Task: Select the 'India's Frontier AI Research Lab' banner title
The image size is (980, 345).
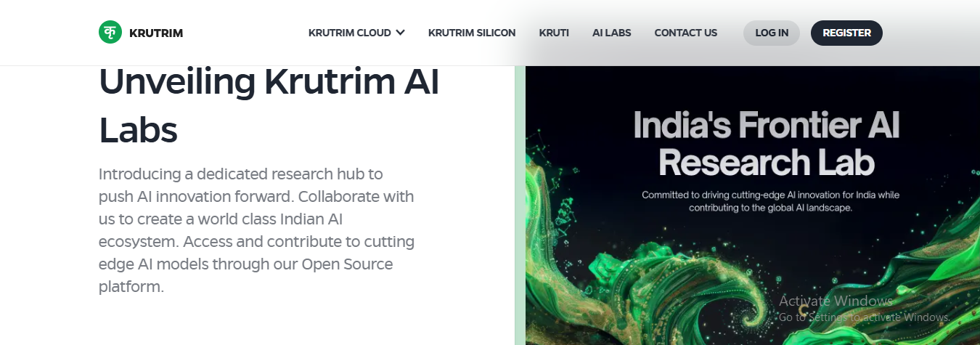Action: [x=766, y=144]
